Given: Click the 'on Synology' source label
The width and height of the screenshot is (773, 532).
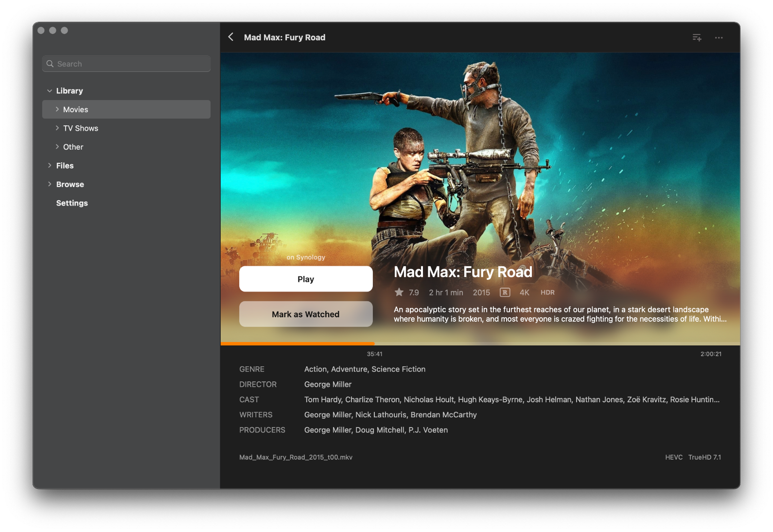Looking at the screenshot, I should (306, 257).
